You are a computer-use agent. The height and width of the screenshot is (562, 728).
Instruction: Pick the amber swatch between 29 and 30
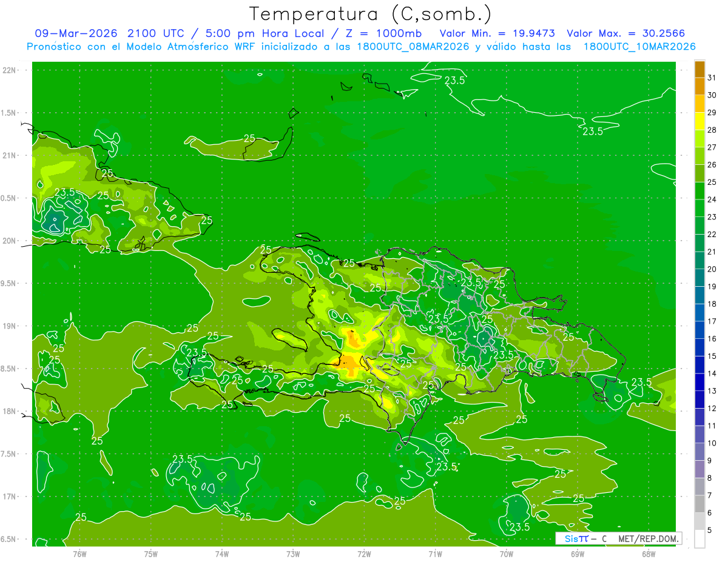pyautogui.click(x=699, y=104)
